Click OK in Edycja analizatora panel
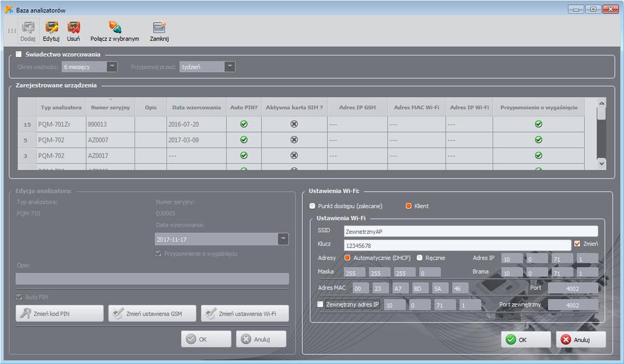Image resolution: width=624 pixels, height=364 pixels. tap(206, 339)
